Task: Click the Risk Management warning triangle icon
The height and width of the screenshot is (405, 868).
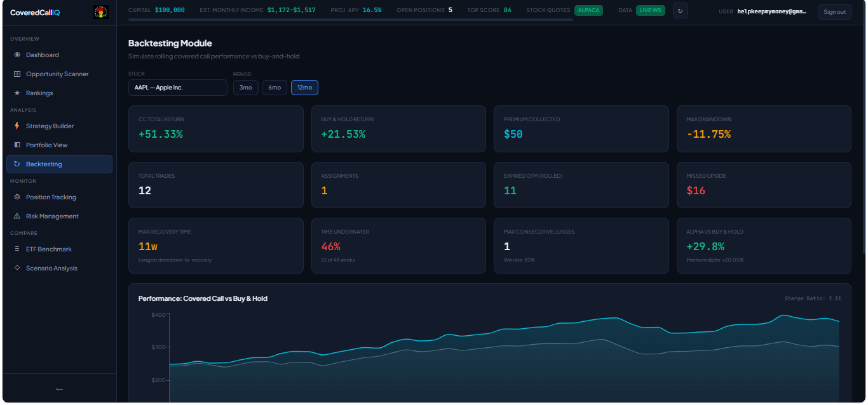Action: point(17,216)
